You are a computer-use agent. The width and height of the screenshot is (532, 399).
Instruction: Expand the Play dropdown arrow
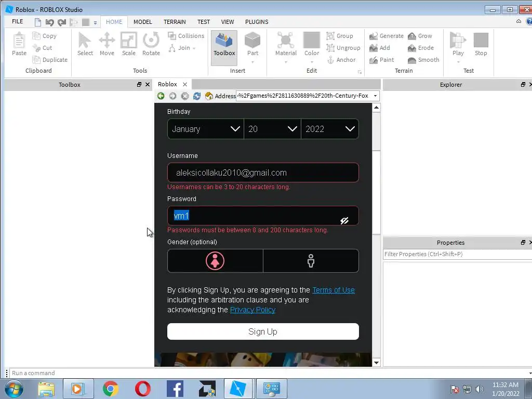[x=458, y=62]
